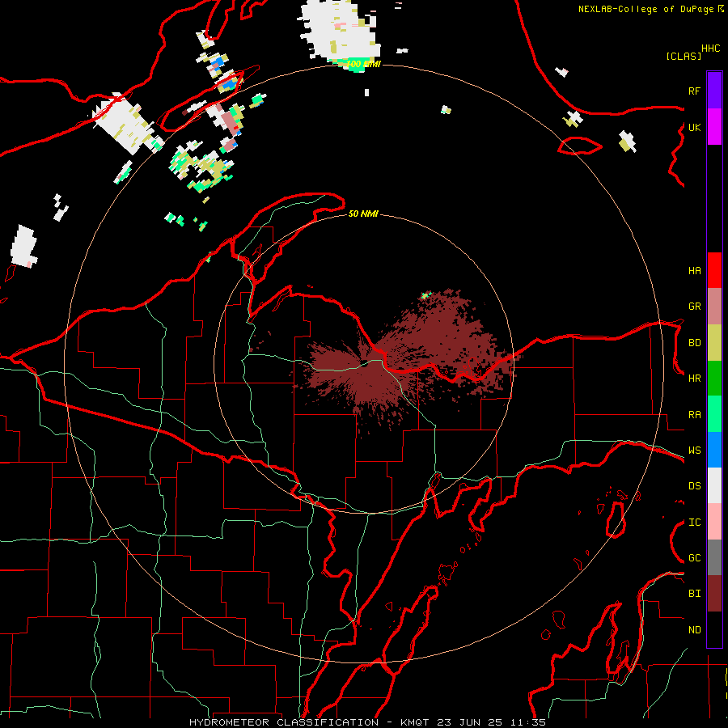Click the RF purple legend swatch

(x=714, y=91)
